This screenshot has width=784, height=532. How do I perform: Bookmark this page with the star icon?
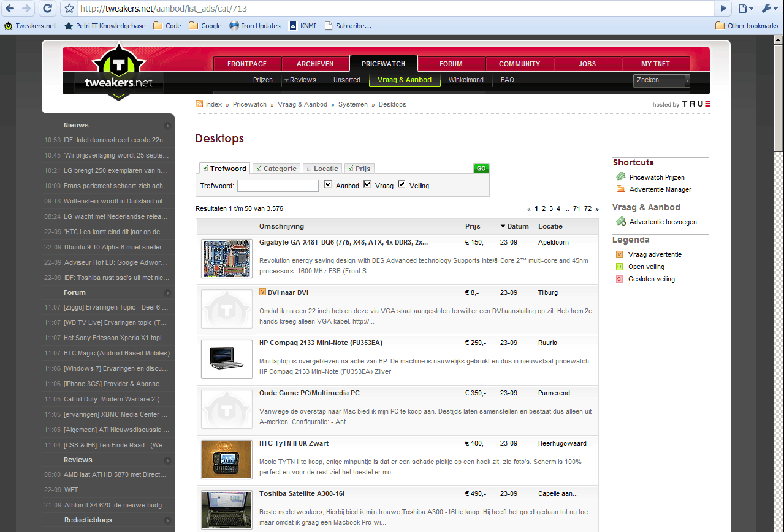pos(69,9)
